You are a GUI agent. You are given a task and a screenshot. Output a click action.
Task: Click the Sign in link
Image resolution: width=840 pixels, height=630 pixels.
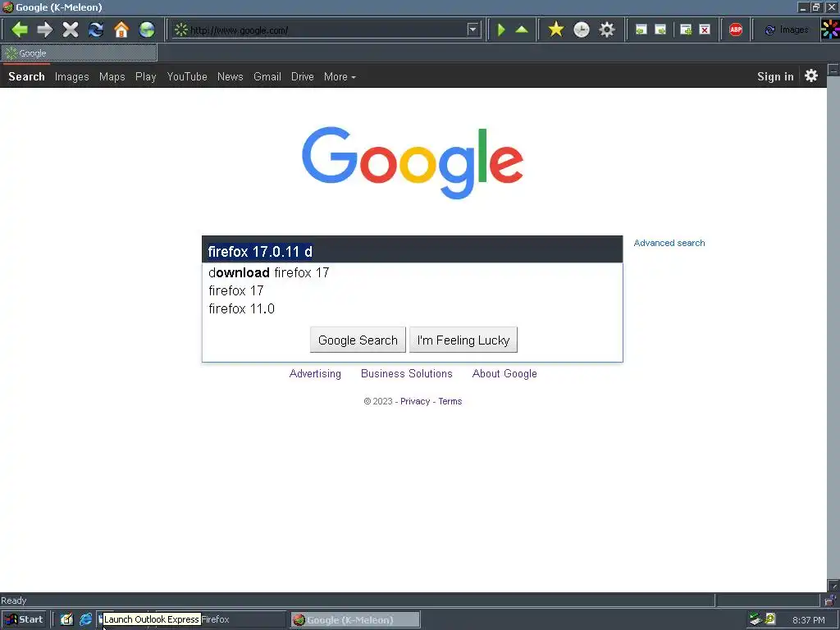(x=775, y=76)
